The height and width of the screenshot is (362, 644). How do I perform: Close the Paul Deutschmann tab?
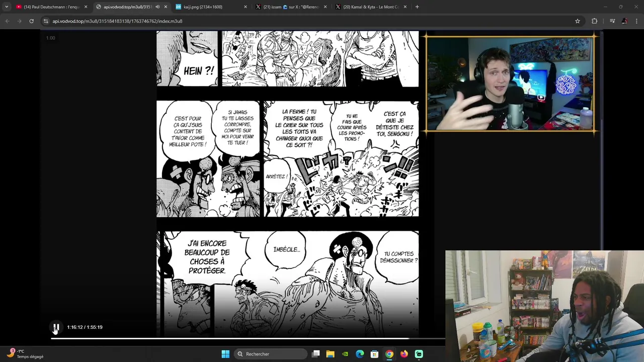(86, 7)
